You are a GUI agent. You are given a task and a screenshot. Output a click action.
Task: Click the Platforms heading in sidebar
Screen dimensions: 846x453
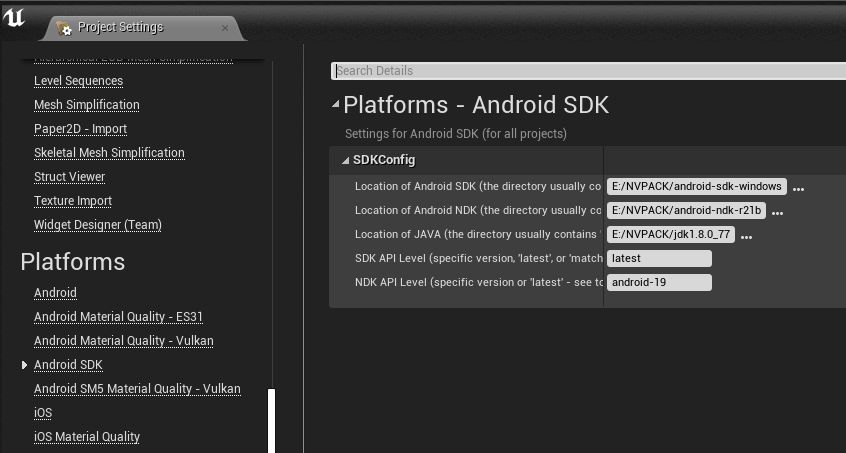click(73, 262)
